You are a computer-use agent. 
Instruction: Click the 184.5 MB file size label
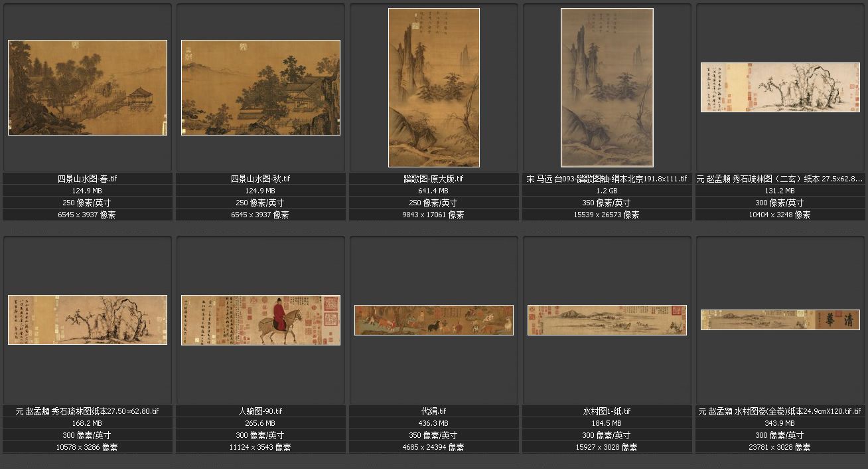[x=607, y=423]
